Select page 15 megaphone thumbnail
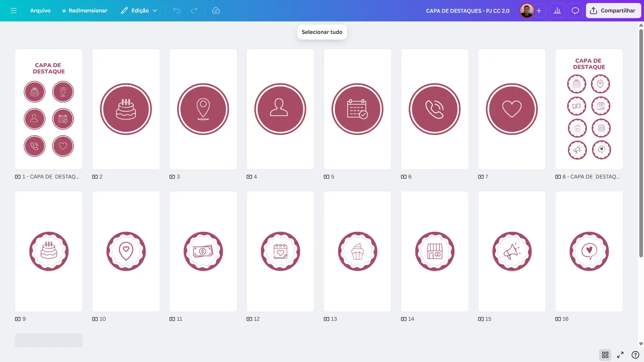The image size is (644, 362). pyautogui.click(x=512, y=251)
